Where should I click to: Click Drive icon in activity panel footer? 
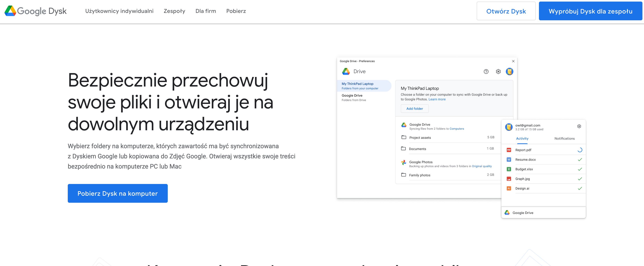[x=507, y=212]
